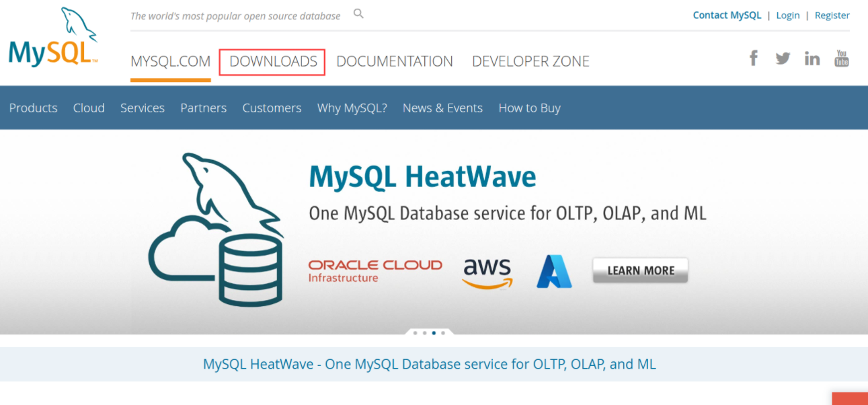Open the DOCUMENTATION tab
The height and width of the screenshot is (405, 868).
pyautogui.click(x=395, y=61)
